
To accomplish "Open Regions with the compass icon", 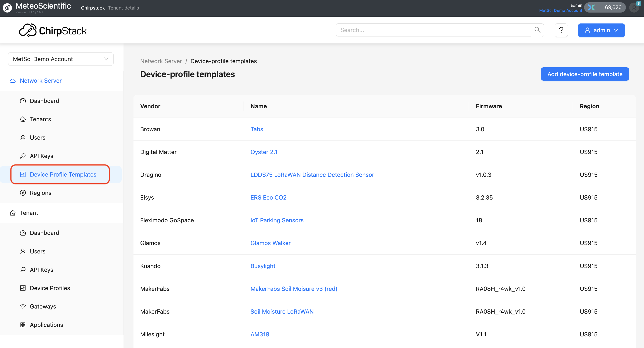I will tap(40, 193).
